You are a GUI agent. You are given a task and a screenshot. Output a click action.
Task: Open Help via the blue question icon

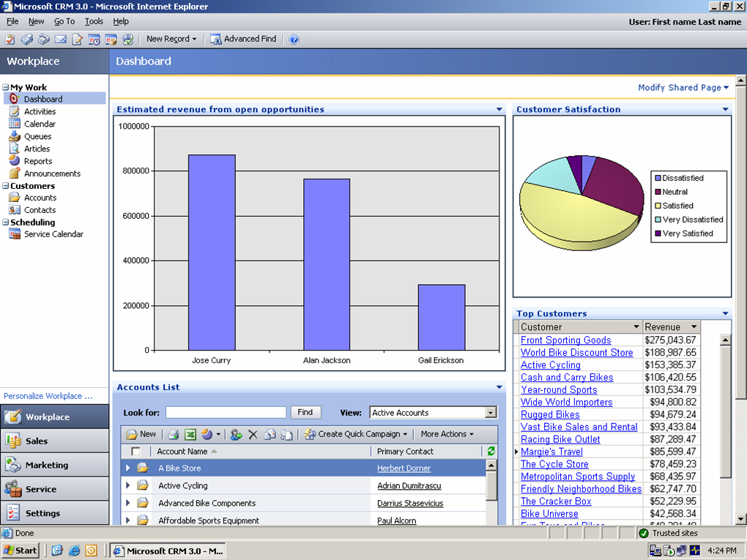tap(294, 40)
